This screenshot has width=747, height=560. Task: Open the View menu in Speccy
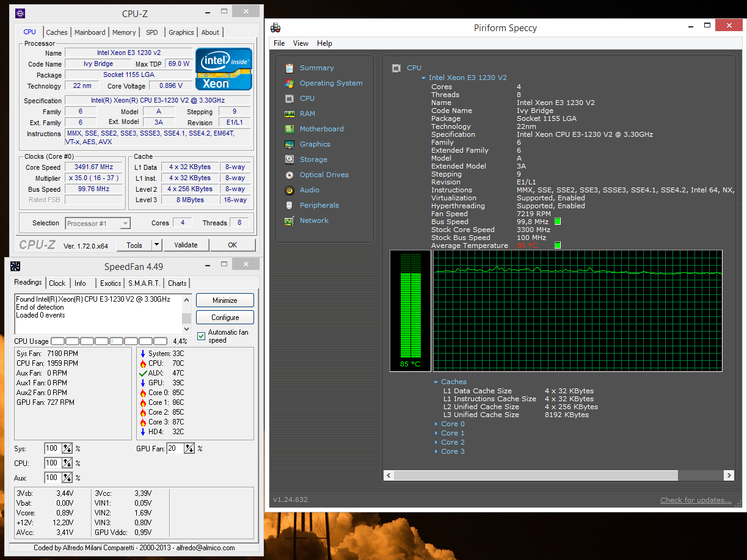click(301, 43)
